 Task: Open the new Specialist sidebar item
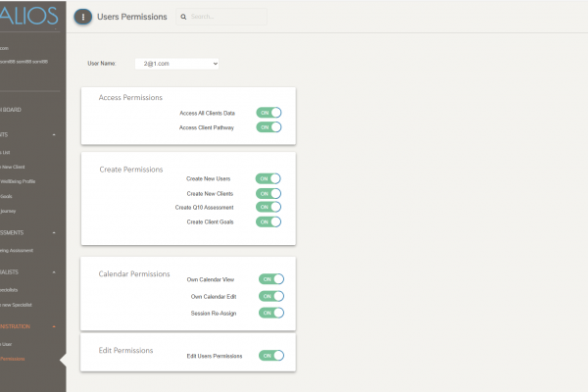(16, 305)
